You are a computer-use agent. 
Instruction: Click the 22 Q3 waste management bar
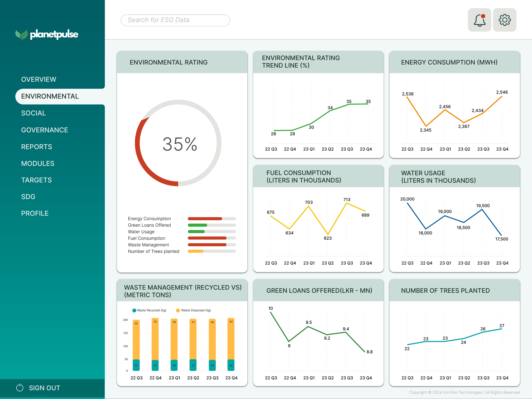click(x=136, y=345)
